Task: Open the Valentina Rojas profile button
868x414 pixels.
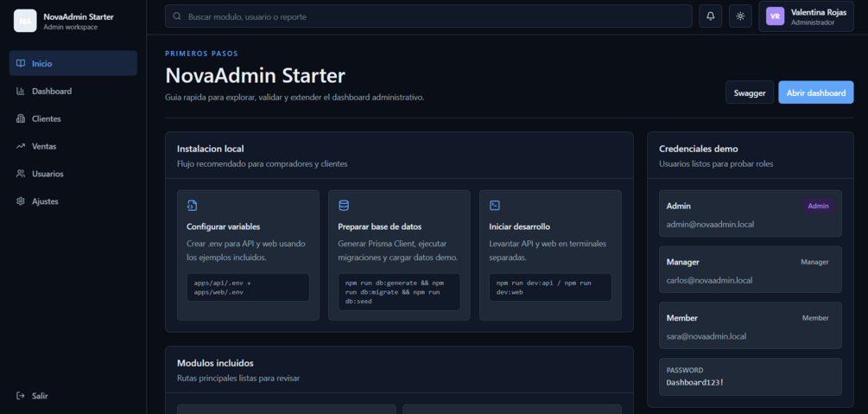Action: point(806,16)
